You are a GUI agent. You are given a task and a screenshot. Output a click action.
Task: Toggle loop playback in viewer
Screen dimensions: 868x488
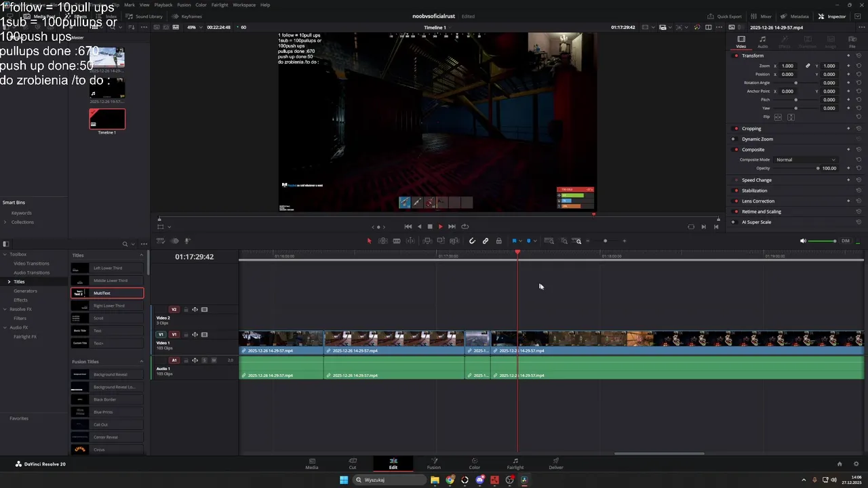pos(465,226)
